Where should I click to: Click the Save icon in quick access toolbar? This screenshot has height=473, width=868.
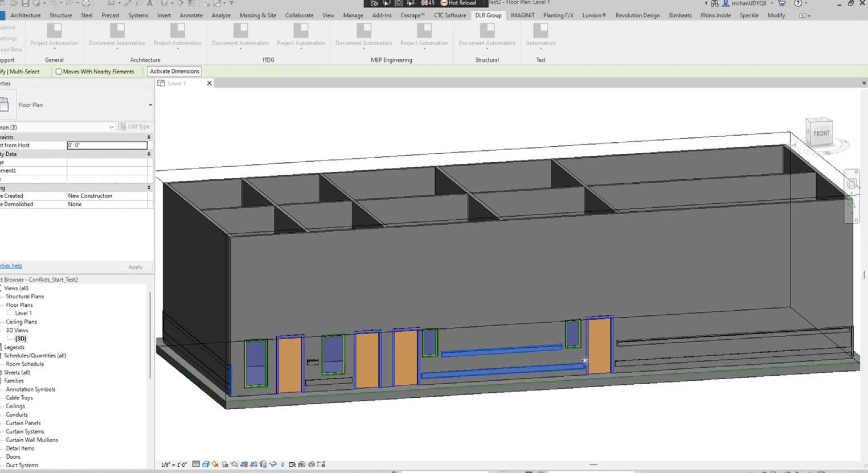(x=25, y=3)
